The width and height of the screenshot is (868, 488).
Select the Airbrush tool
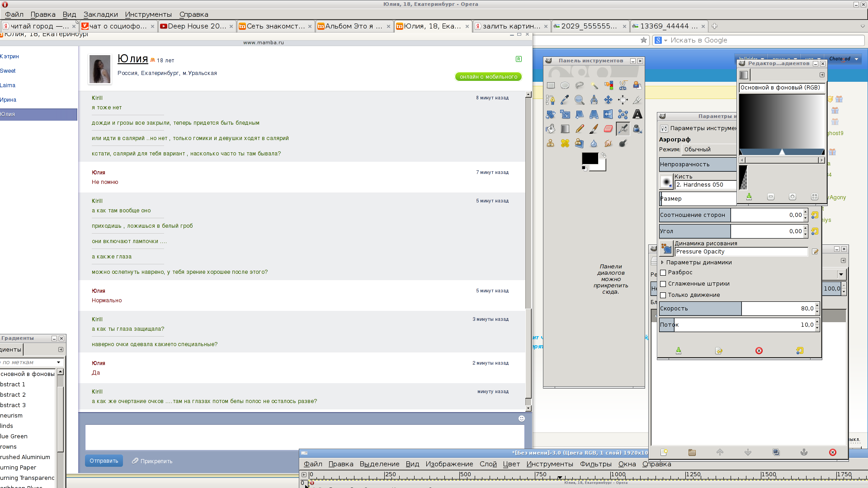(x=623, y=129)
